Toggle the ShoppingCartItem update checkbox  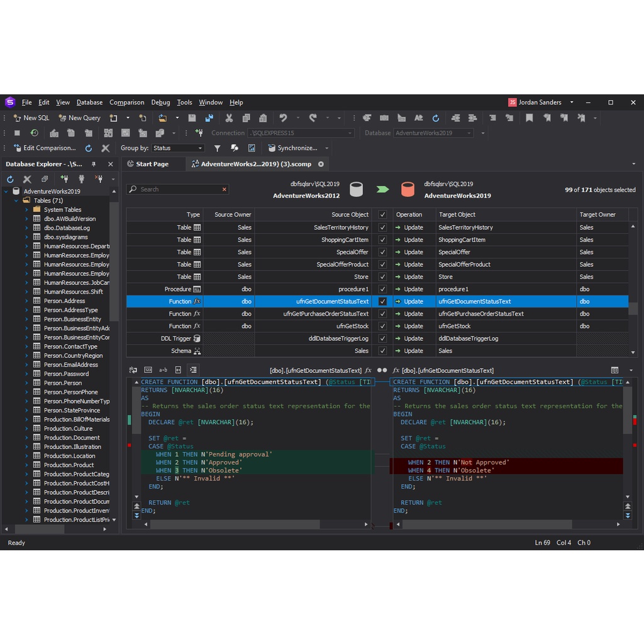382,240
